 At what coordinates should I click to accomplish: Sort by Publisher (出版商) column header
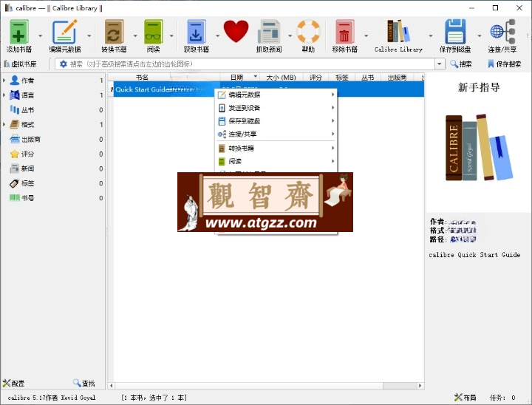pos(397,78)
